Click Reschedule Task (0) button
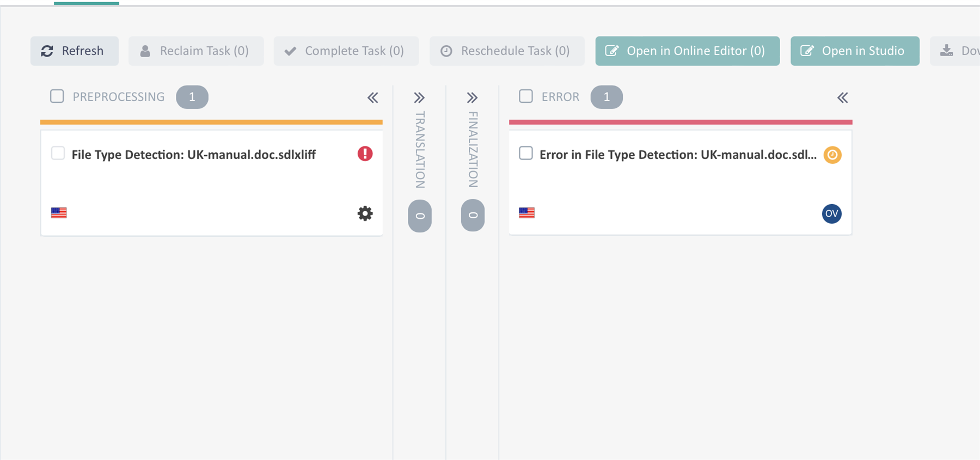Image resolution: width=980 pixels, height=460 pixels. point(507,51)
